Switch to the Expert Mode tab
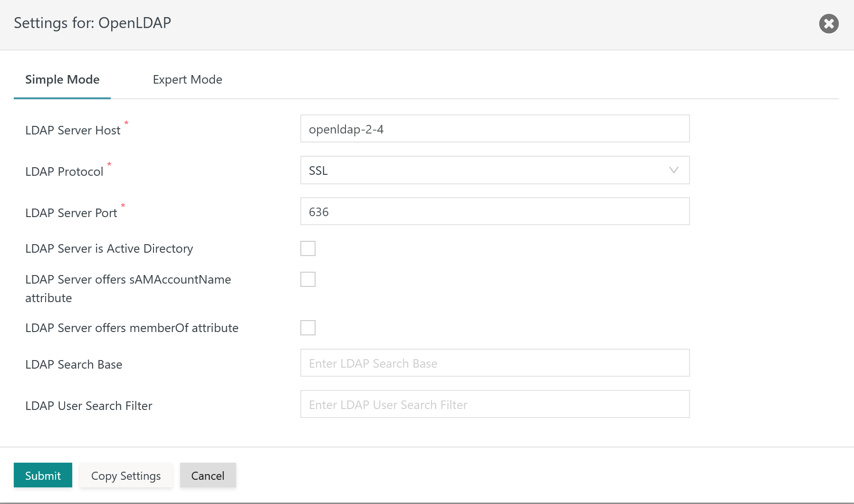The height and width of the screenshot is (504, 854). click(187, 79)
